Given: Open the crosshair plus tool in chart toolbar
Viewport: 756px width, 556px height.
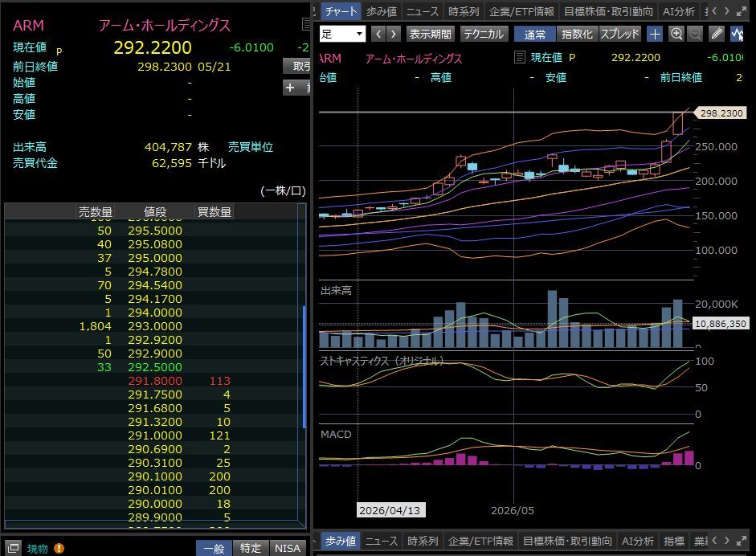Looking at the screenshot, I should (655, 34).
